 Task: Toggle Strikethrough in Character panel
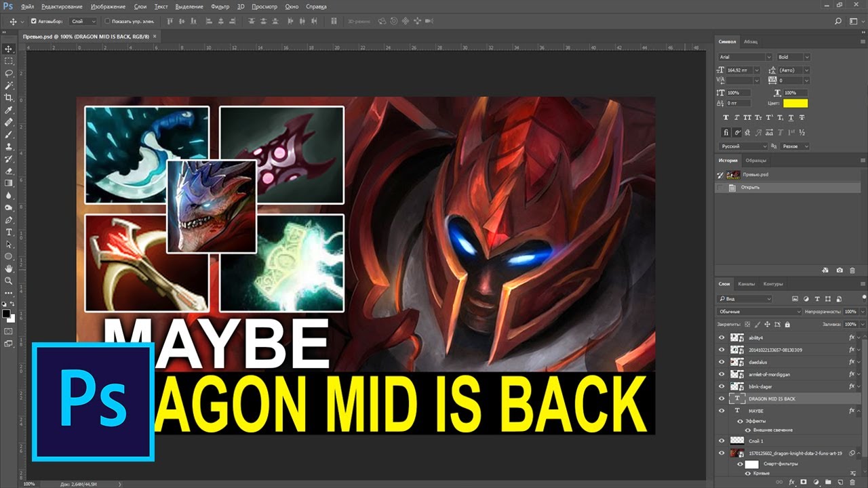(802, 118)
